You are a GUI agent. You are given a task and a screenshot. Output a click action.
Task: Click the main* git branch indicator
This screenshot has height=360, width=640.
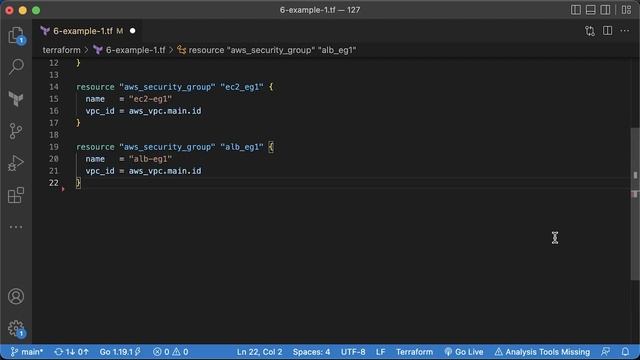(27, 352)
